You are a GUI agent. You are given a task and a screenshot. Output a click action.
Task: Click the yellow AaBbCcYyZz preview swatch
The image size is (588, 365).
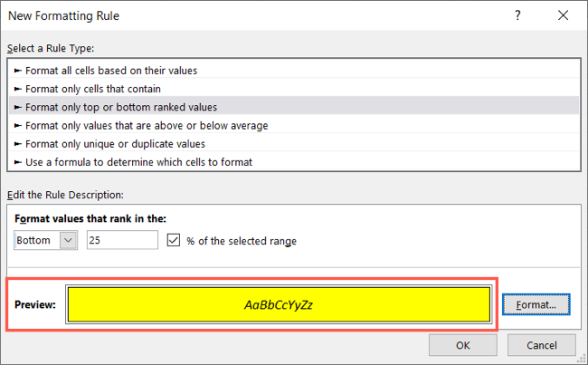coord(279,305)
